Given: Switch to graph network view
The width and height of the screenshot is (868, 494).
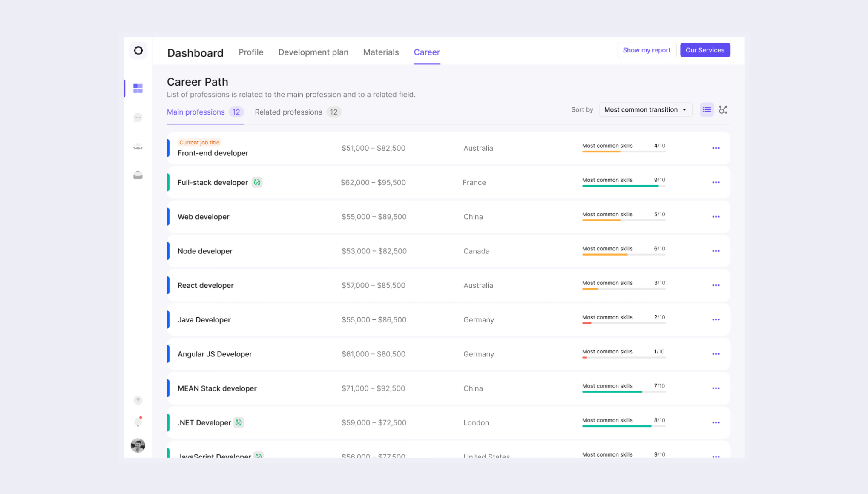Looking at the screenshot, I should point(723,110).
